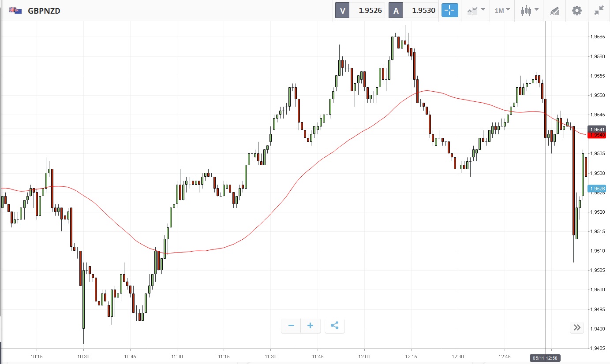The width and height of the screenshot is (610, 364).
Task: Select the drawing tools pencil icon
Action: (x=554, y=11)
